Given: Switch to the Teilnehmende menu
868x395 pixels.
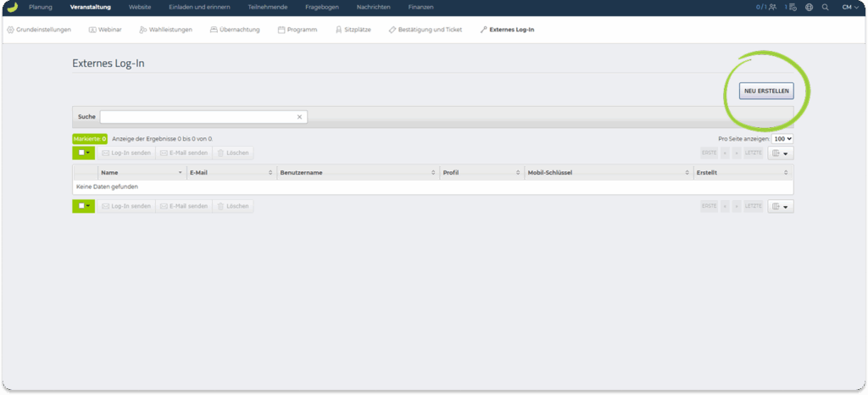Looking at the screenshot, I should [267, 7].
